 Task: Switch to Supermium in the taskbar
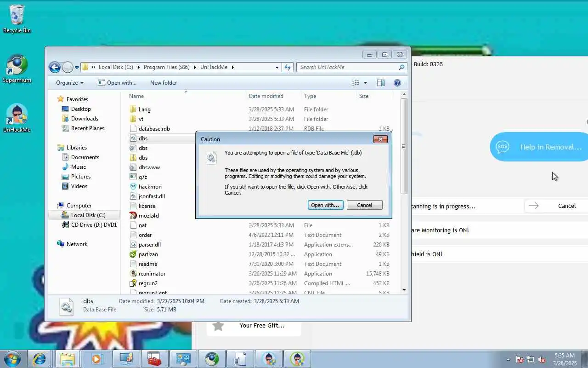[212, 359]
